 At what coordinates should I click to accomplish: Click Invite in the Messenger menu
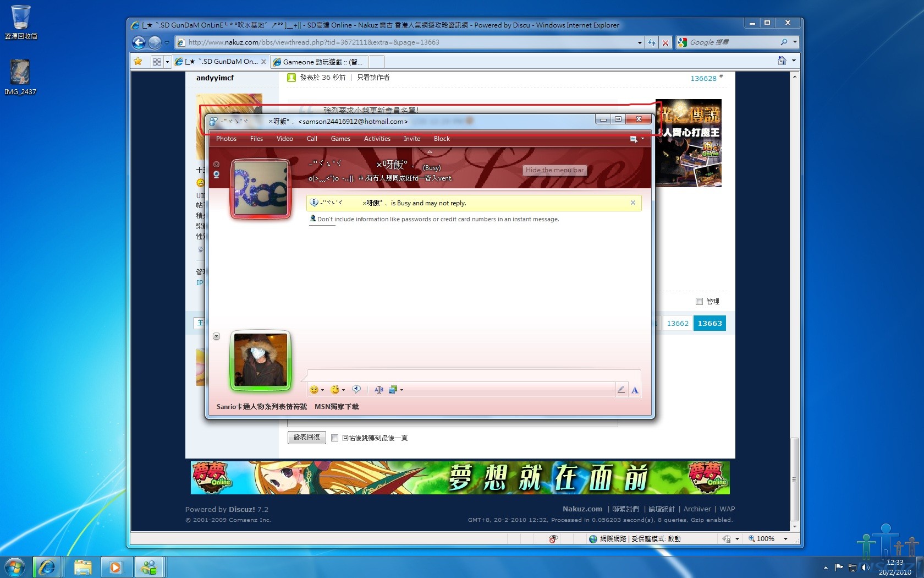(x=412, y=139)
